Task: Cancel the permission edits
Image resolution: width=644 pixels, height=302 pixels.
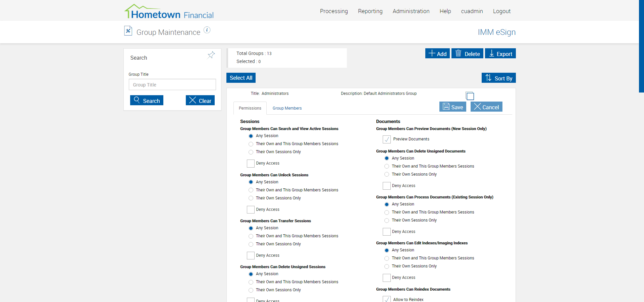Action: click(x=486, y=107)
